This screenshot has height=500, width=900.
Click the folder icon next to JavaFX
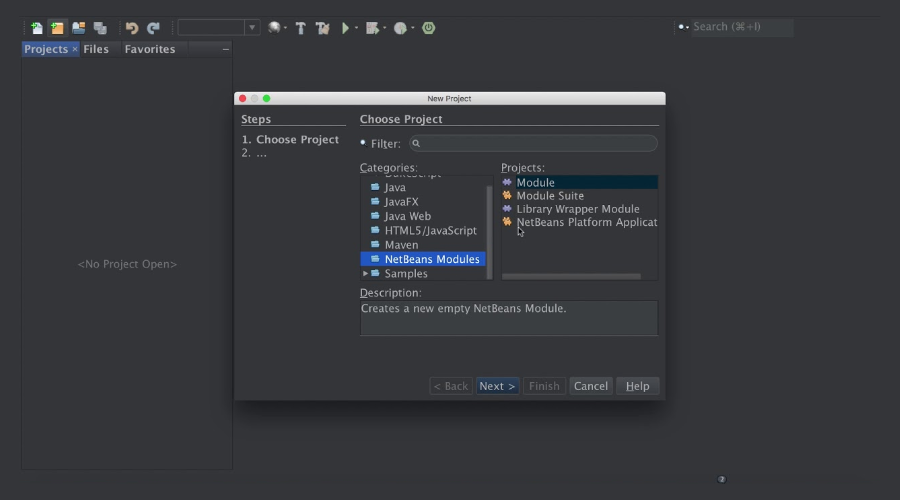(375, 201)
